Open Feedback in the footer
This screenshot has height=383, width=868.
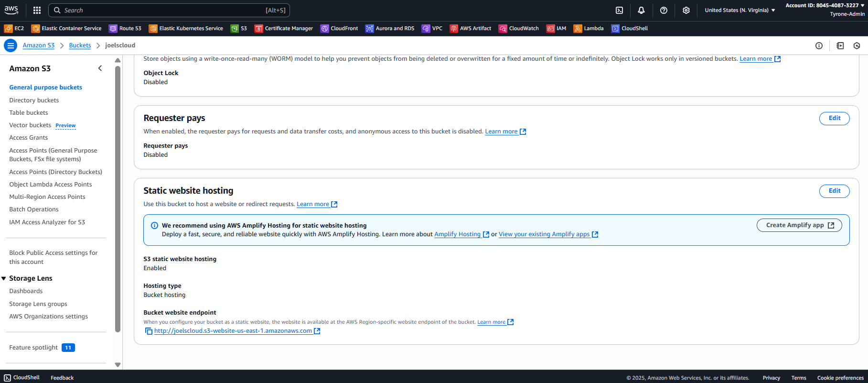coord(62,378)
